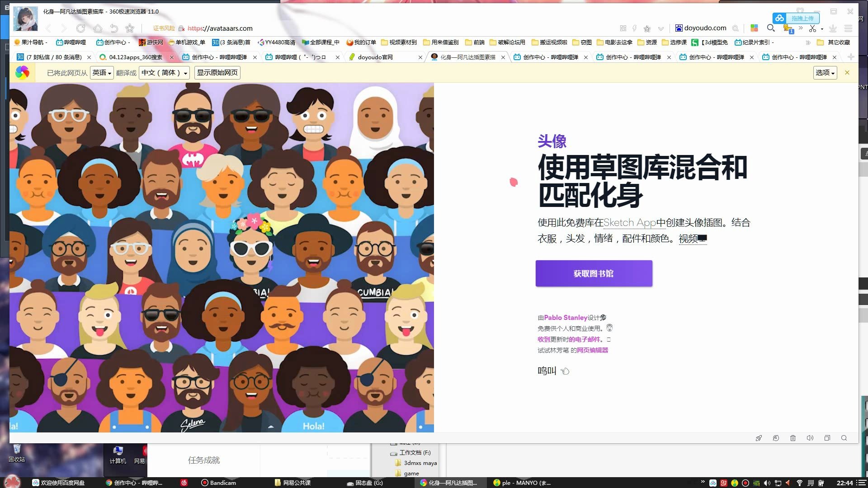
Task: Click the zoom magnifier status bar icon
Action: click(844, 438)
